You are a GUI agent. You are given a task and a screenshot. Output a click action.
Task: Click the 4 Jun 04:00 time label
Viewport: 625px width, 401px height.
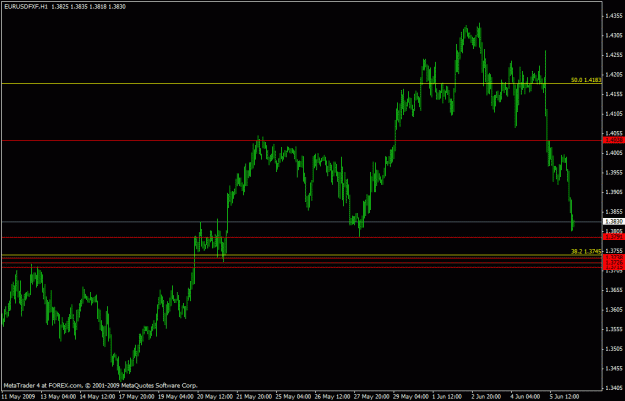(x=527, y=397)
